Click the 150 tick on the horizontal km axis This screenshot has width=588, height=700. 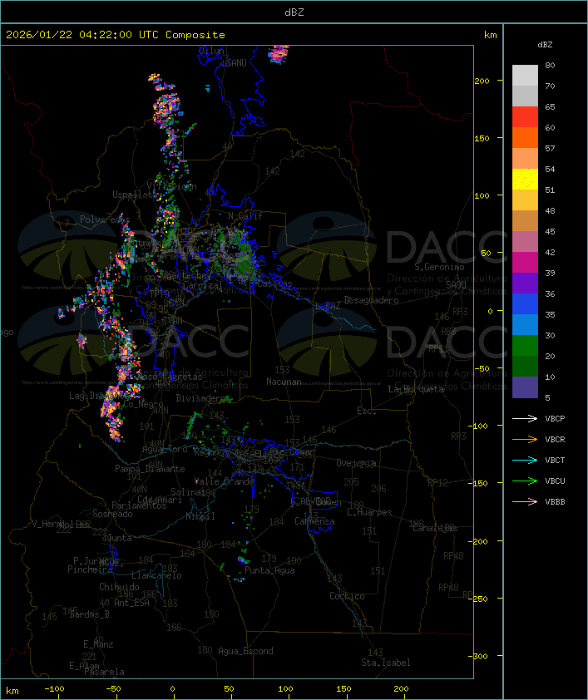pyautogui.click(x=343, y=689)
